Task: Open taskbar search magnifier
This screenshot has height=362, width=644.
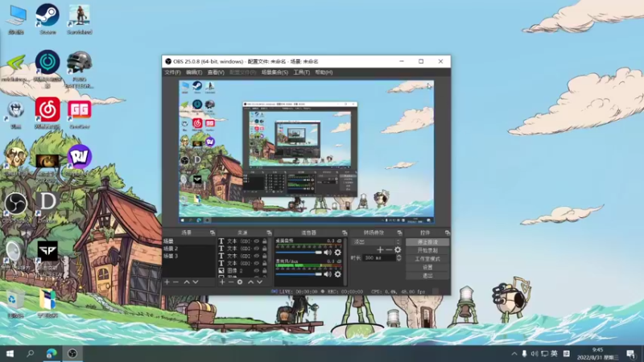Action: pyautogui.click(x=30, y=354)
